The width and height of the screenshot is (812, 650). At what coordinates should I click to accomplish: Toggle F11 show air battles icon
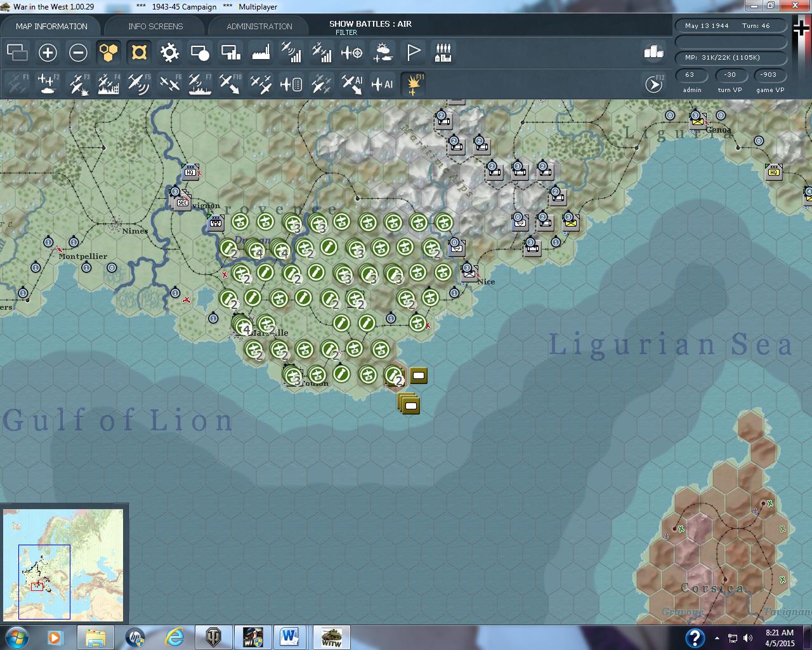pos(414,84)
